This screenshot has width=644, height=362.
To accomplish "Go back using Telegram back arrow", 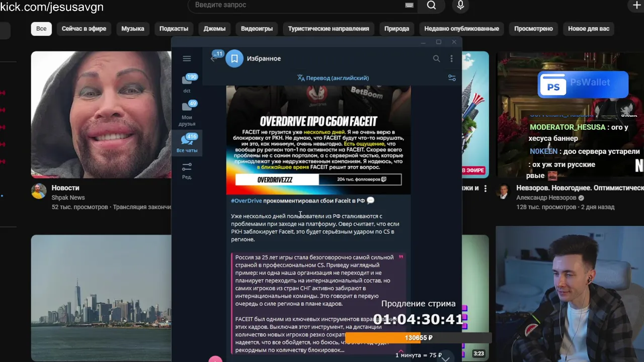I will click(x=213, y=59).
